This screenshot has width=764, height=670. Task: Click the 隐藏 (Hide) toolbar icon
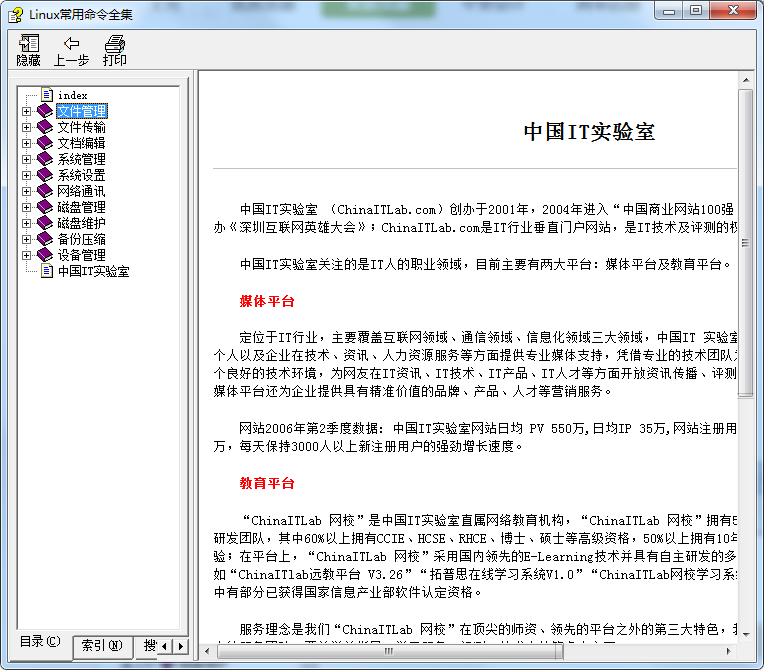point(29,44)
